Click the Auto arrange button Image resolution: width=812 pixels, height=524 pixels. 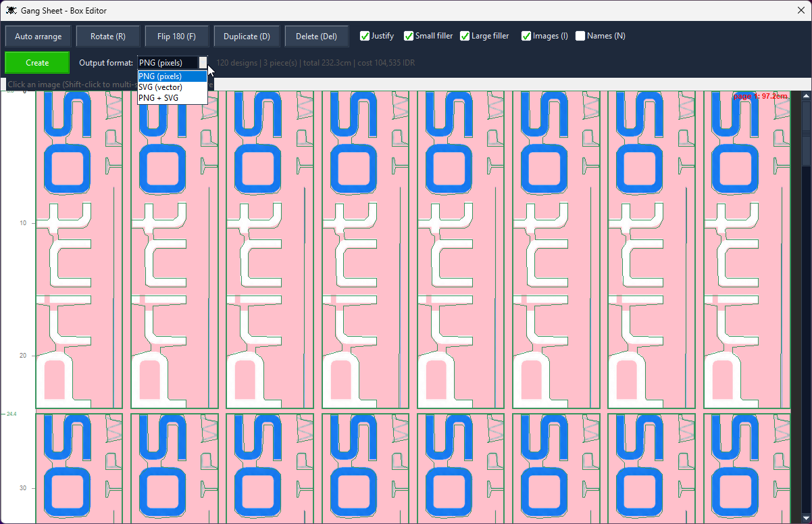coord(39,37)
